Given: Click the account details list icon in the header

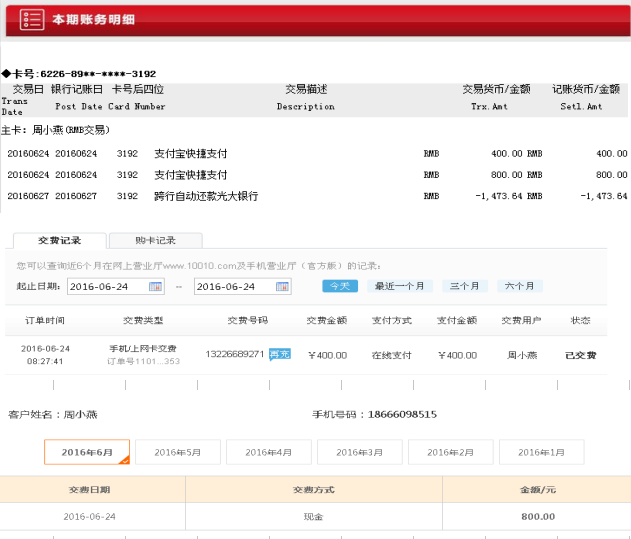Looking at the screenshot, I should tap(31, 19).
